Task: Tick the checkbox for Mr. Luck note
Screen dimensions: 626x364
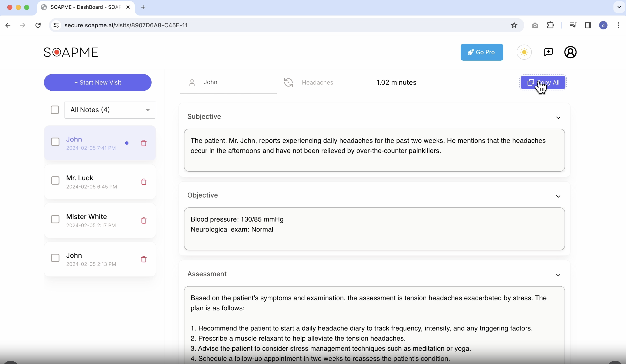Action: pos(55,181)
